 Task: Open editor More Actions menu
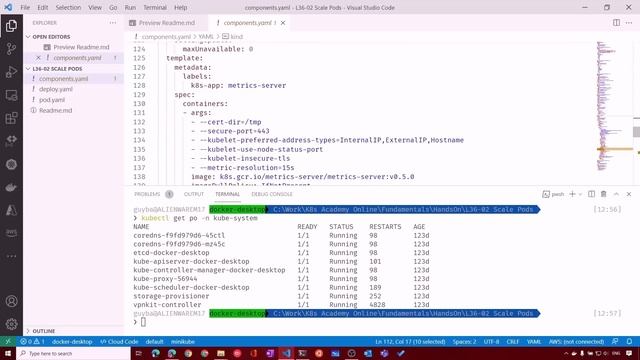pos(629,23)
